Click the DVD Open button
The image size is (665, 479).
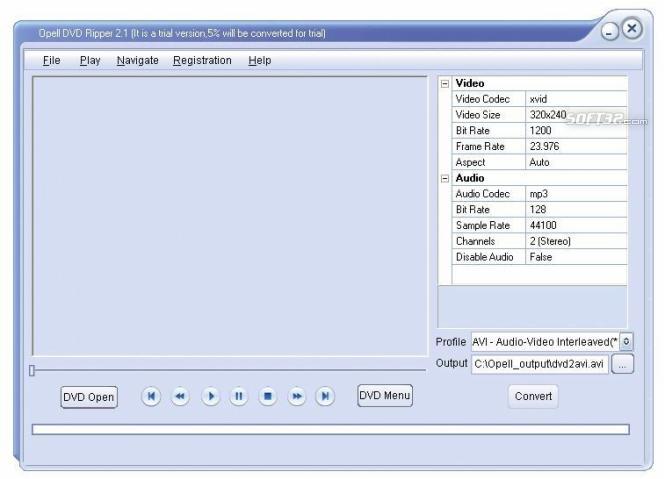coord(89,397)
